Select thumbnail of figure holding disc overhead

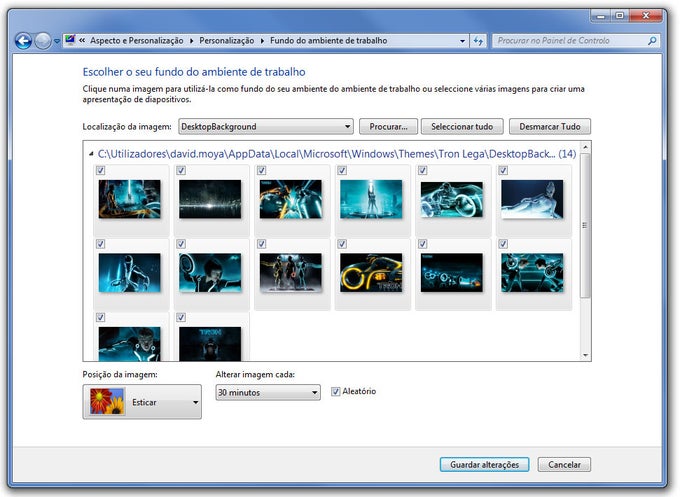click(x=371, y=199)
